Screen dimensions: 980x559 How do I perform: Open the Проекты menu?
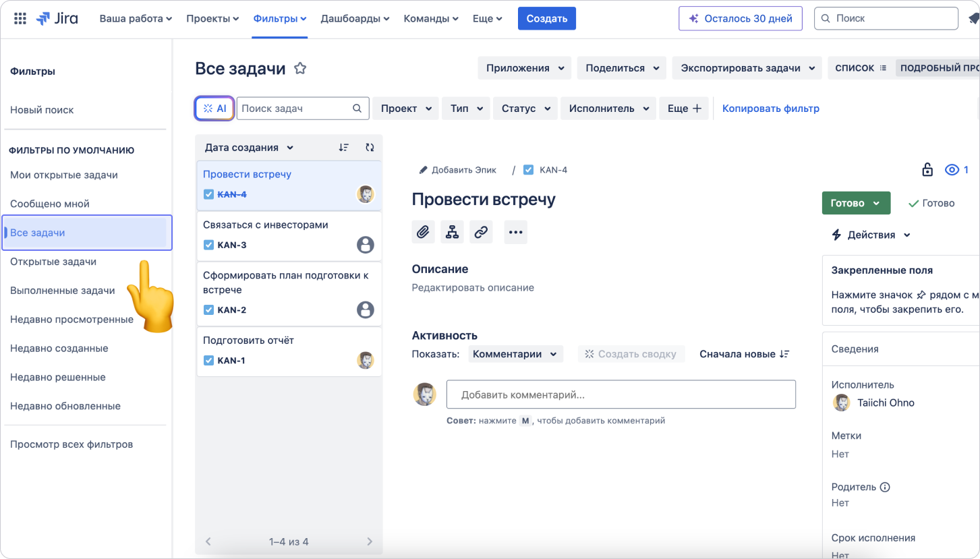click(x=212, y=19)
